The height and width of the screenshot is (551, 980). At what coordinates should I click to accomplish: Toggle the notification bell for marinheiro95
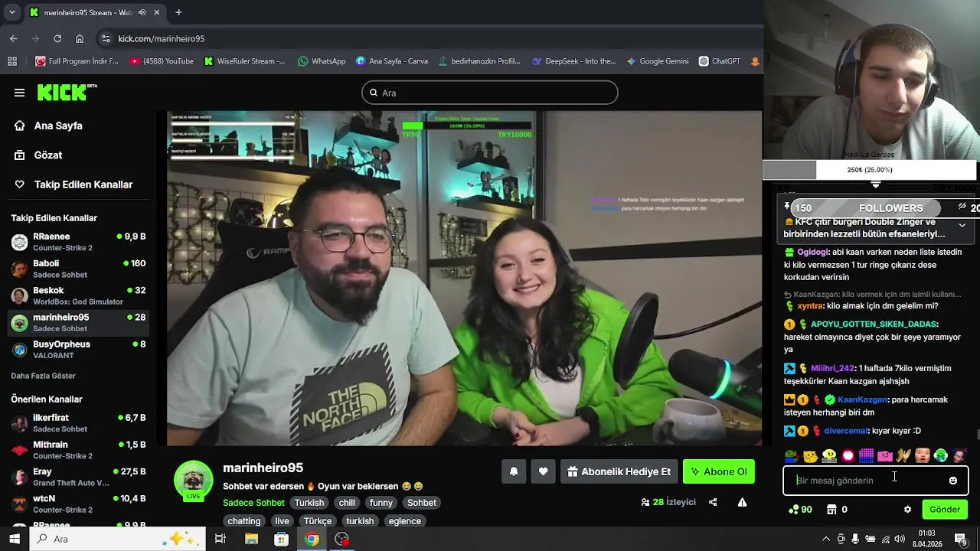coord(514,471)
